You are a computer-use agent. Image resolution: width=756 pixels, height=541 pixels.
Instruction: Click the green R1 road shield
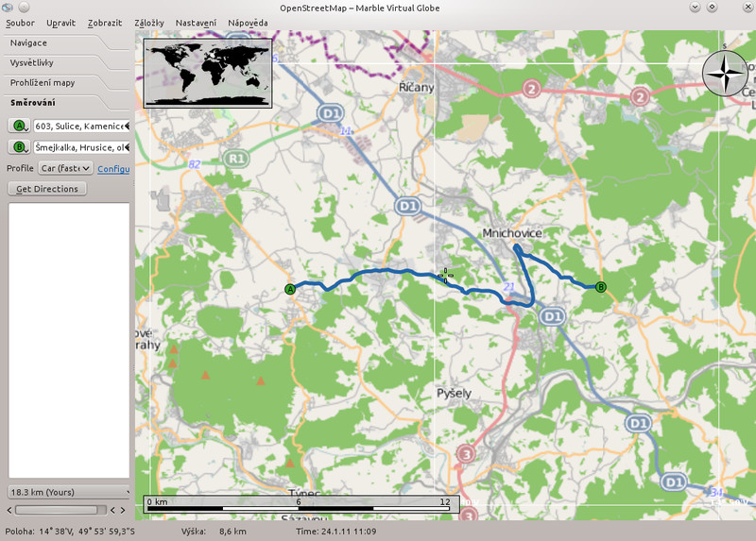[x=235, y=159]
